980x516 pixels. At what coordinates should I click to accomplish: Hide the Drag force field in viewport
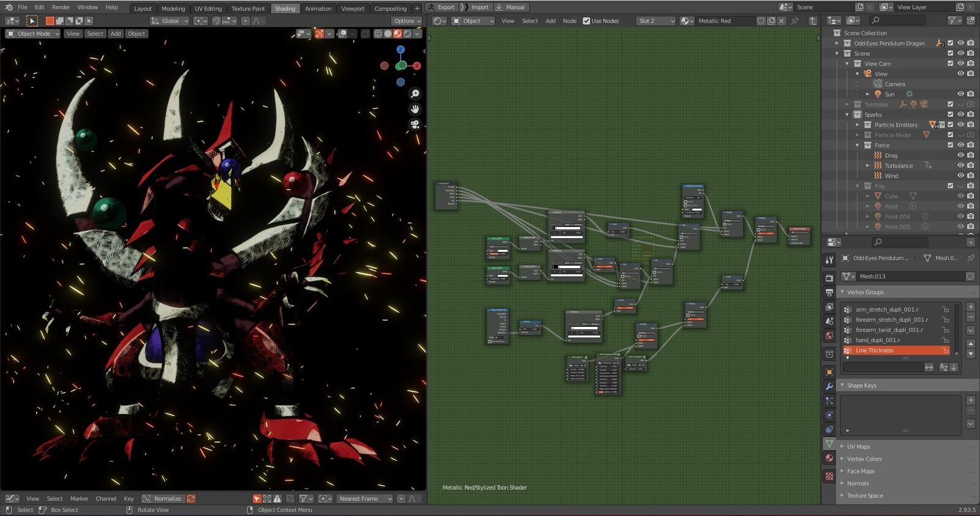point(960,155)
